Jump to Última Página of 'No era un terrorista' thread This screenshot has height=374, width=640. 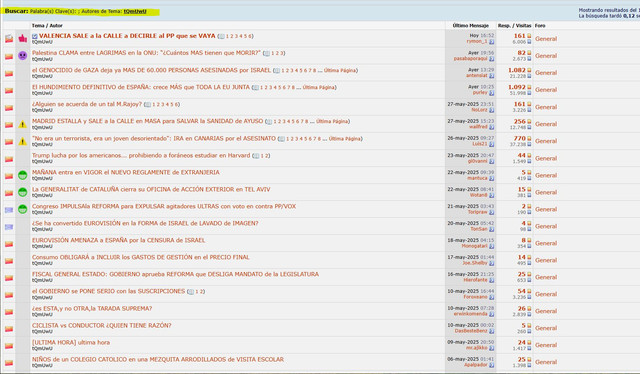(345, 139)
